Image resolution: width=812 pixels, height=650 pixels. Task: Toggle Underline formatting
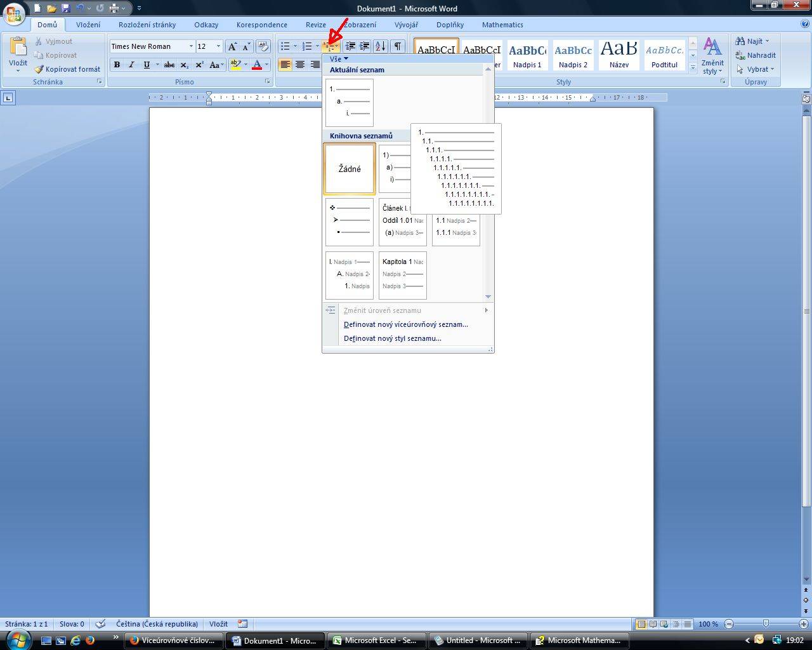point(147,65)
